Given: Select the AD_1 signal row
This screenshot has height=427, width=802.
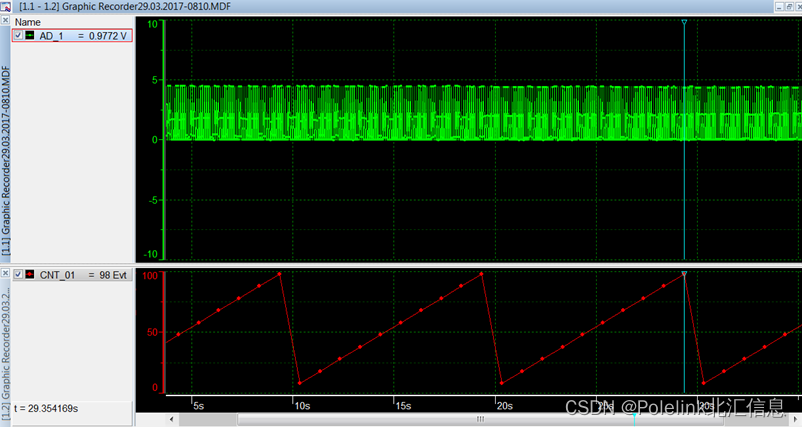Looking at the screenshot, I should click(x=72, y=35).
